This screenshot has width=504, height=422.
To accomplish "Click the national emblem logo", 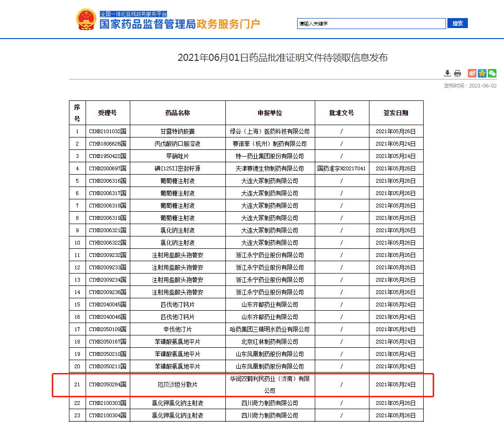I will pos(86,20).
